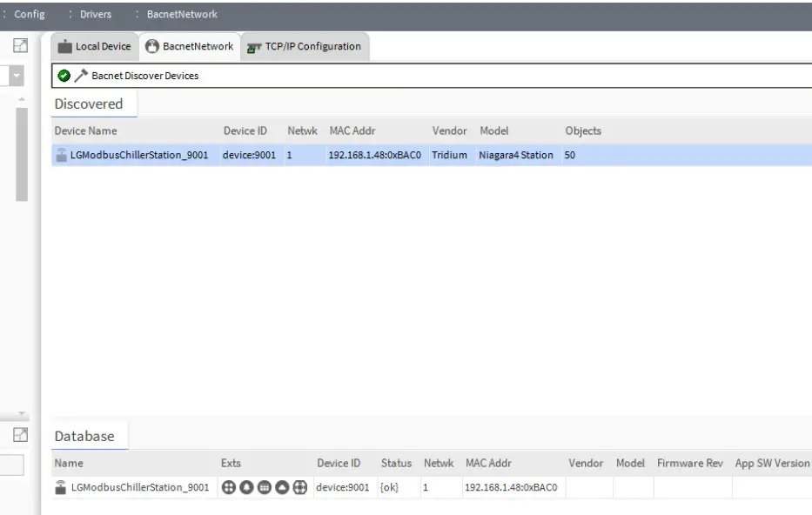
Task: Sort Database by Status column
Action: tap(396, 464)
